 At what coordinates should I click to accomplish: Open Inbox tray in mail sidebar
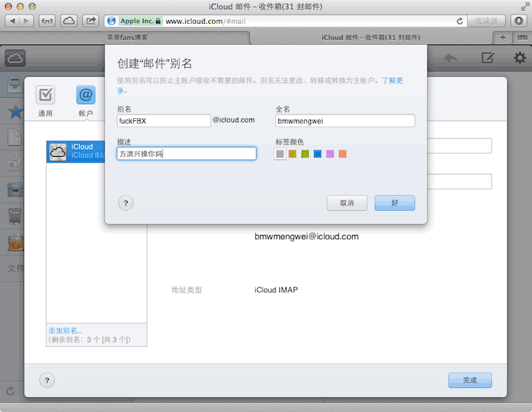[x=15, y=85]
